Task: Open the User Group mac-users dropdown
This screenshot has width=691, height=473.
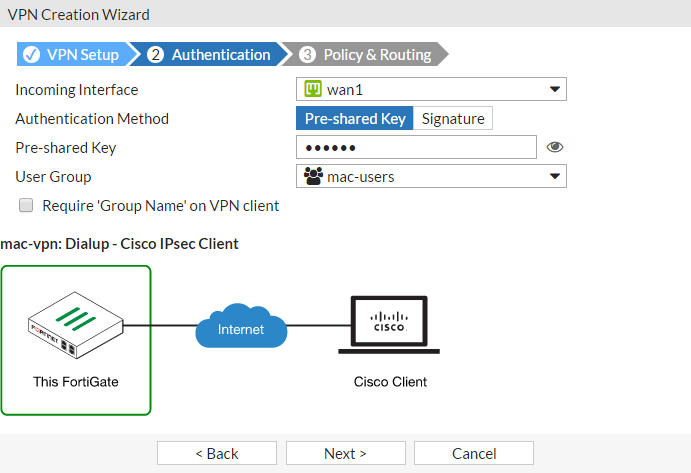Action: (431, 176)
